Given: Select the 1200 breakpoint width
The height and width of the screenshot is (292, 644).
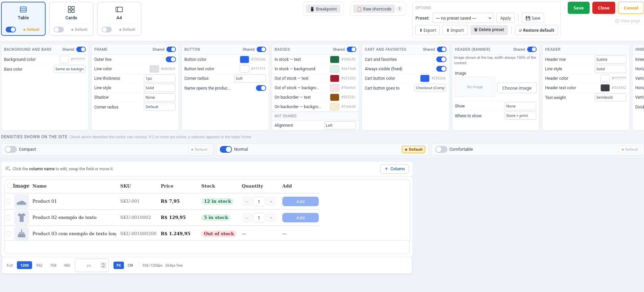Looking at the screenshot, I should pos(25,265).
